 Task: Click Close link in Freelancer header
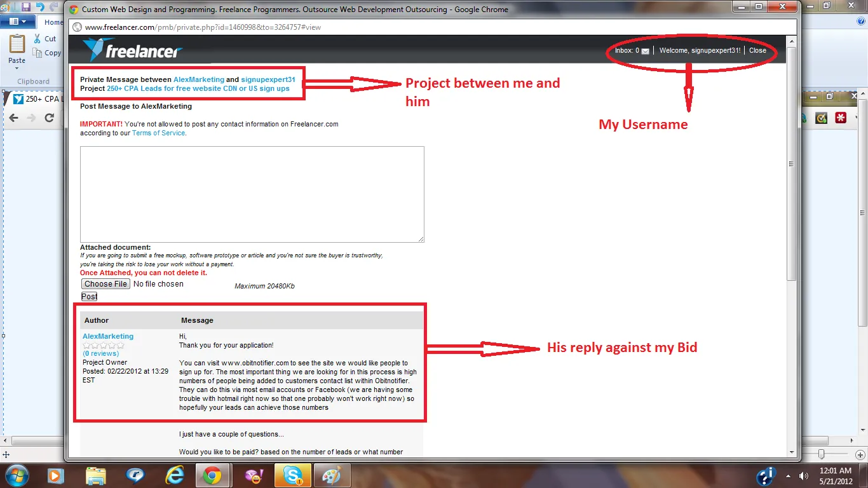757,50
